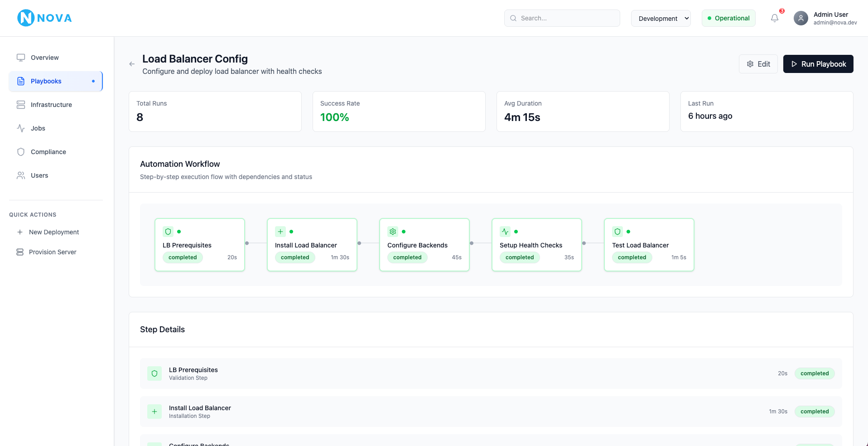The height and width of the screenshot is (446, 868).
Task: Click the LB Prerequisites shield icon
Action: pyautogui.click(x=168, y=231)
